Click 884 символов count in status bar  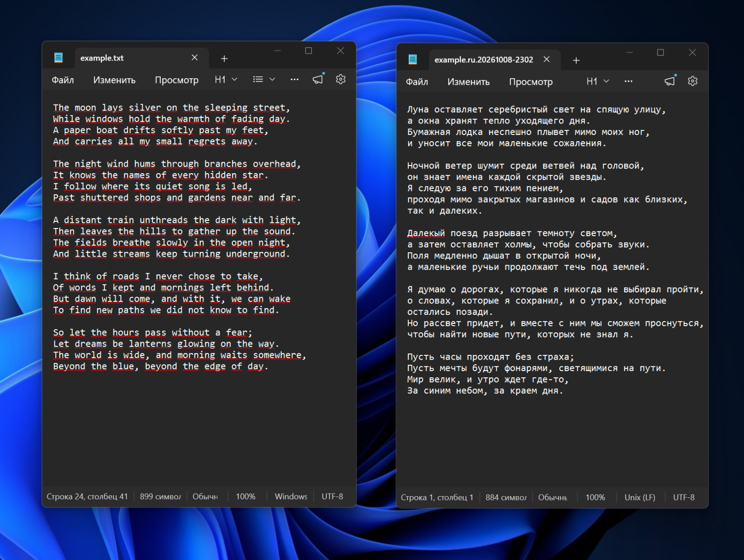tap(506, 498)
